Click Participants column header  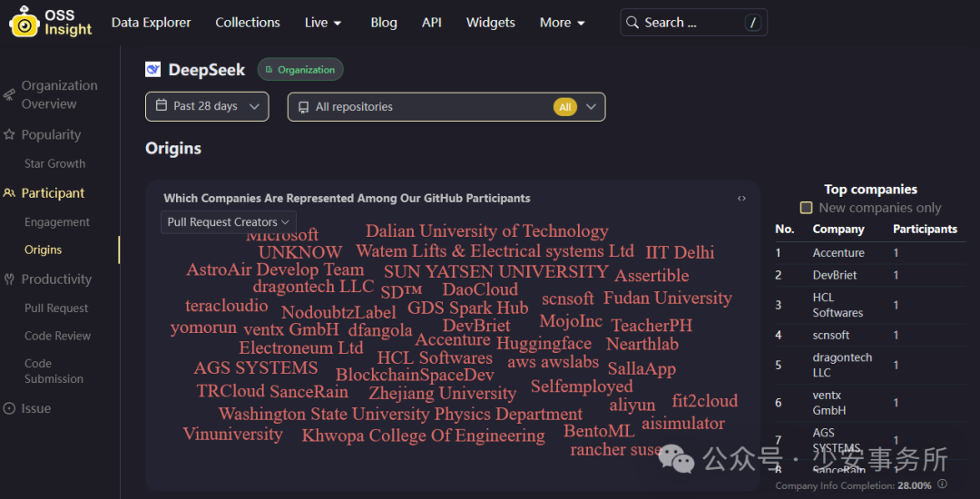coord(925,230)
